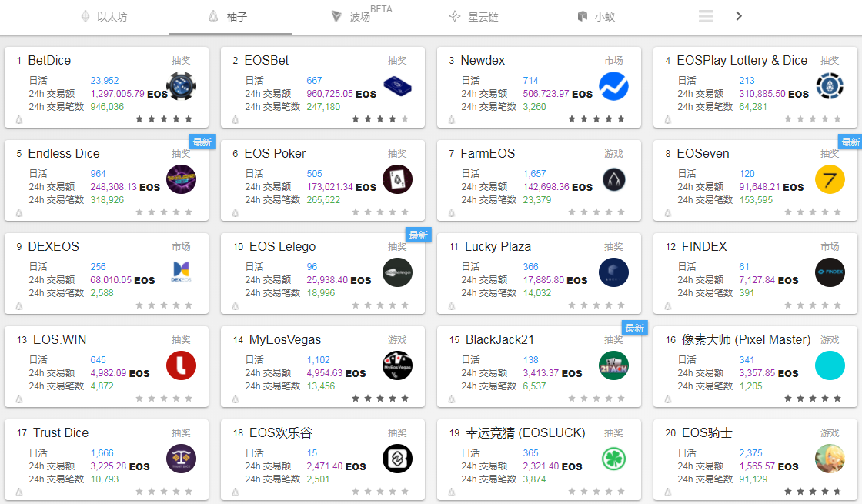Image resolution: width=862 pixels, height=504 pixels.
Task: Open the Trust Dice title link
Action: pyautogui.click(x=61, y=432)
